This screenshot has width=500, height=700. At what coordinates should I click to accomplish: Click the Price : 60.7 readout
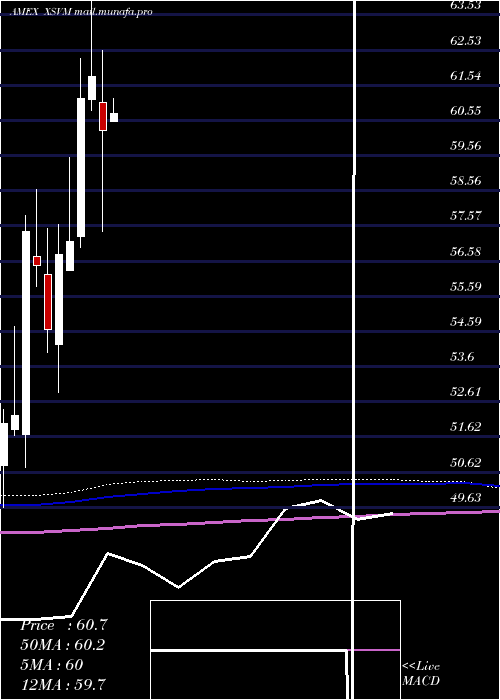point(64,625)
